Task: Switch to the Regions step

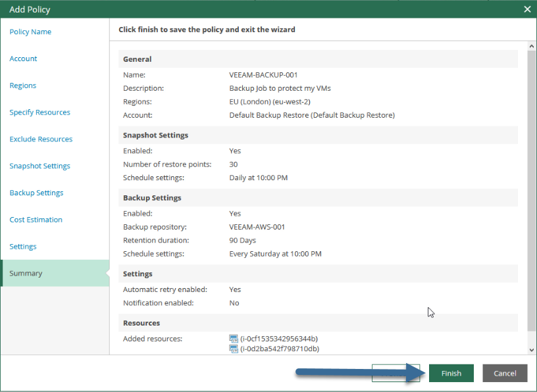Action: coord(22,86)
